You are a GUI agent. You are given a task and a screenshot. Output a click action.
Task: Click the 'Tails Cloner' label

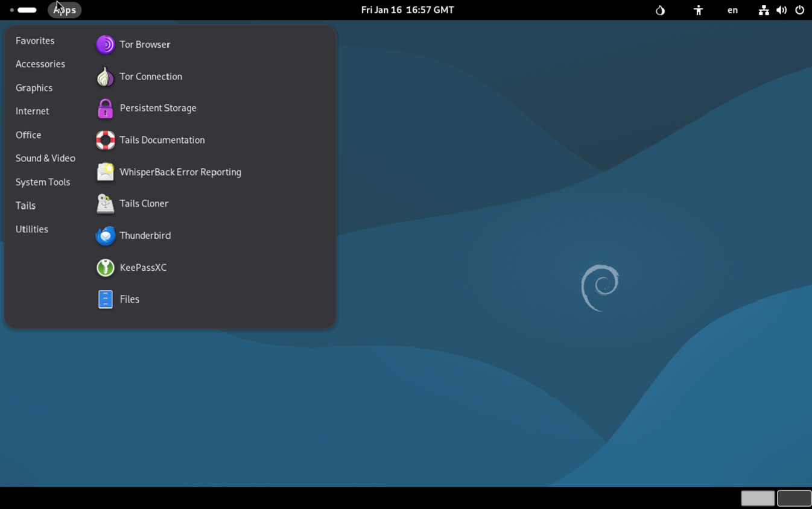pos(144,203)
